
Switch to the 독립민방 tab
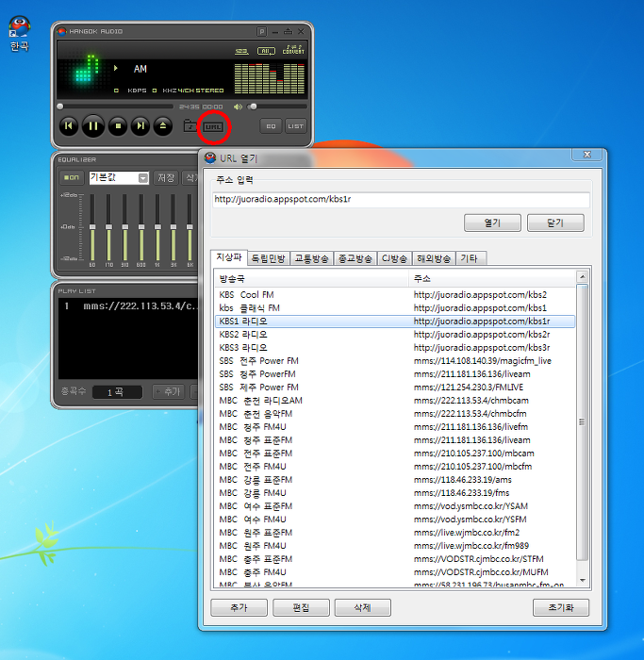point(268,258)
